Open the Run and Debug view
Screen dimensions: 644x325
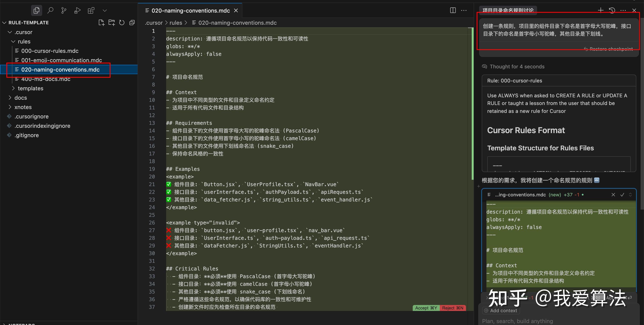tap(77, 10)
